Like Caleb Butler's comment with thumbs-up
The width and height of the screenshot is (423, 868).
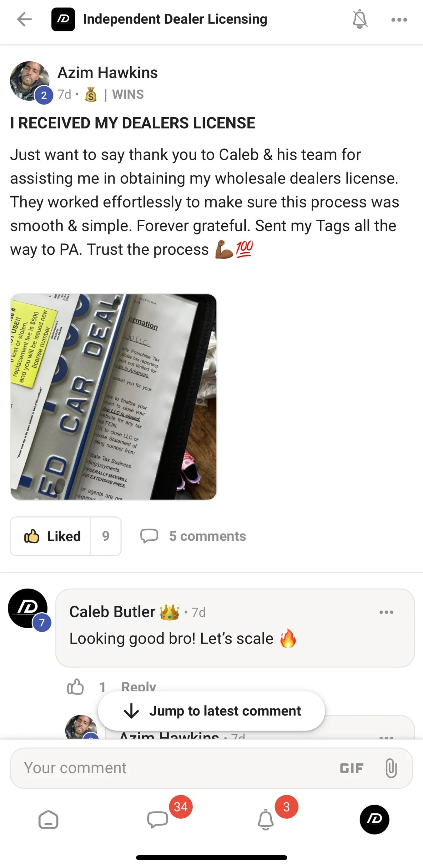point(75,687)
